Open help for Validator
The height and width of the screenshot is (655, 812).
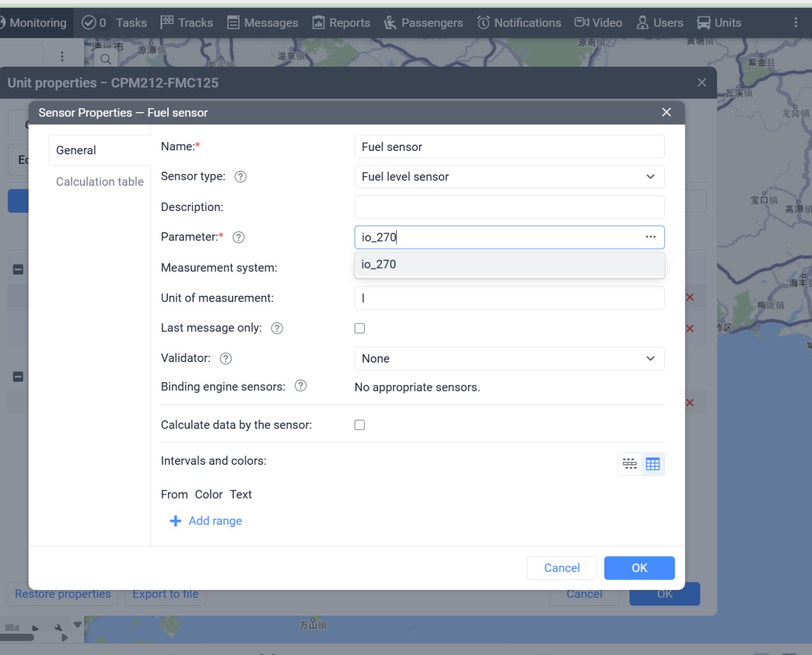pos(226,359)
